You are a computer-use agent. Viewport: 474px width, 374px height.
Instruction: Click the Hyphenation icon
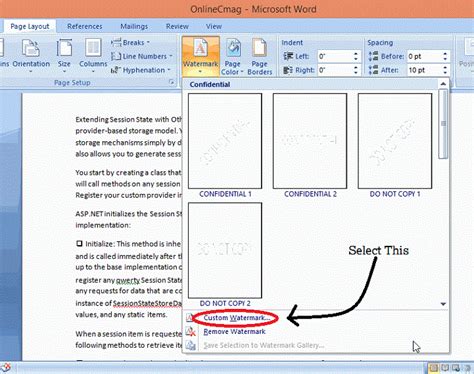(116, 70)
